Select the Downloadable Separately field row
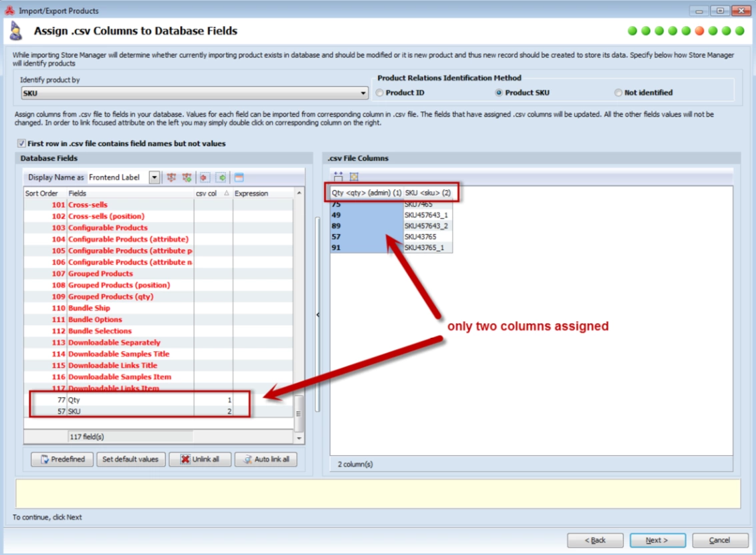This screenshot has height=555, width=756. click(x=158, y=342)
